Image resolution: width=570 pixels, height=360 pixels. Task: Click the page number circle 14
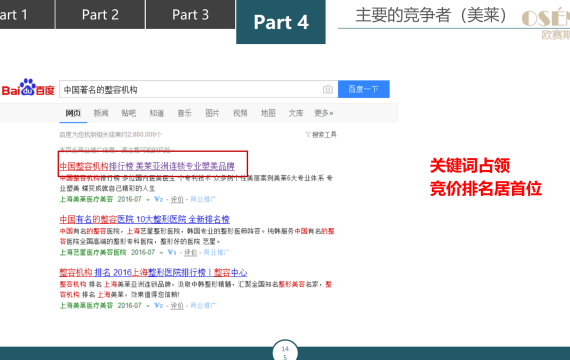pos(285,350)
